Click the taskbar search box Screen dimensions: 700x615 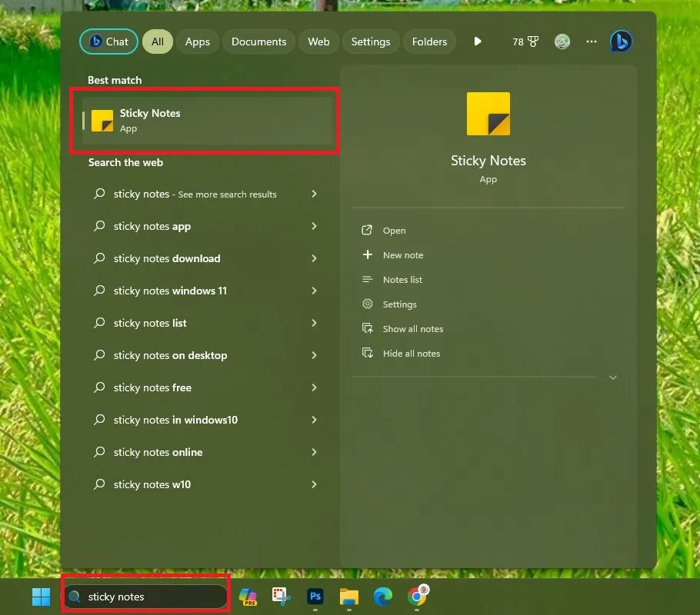[146, 597]
